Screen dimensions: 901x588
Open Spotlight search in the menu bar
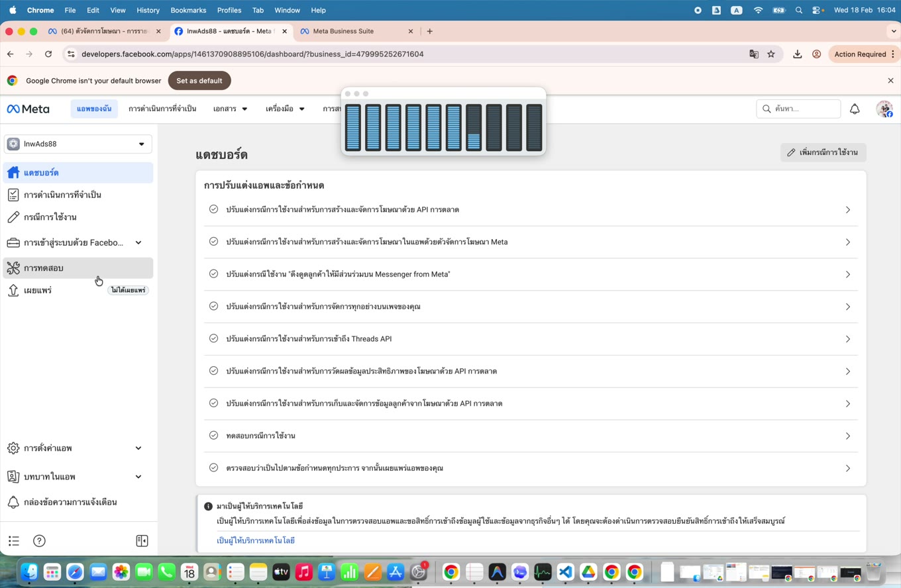(799, 10)
